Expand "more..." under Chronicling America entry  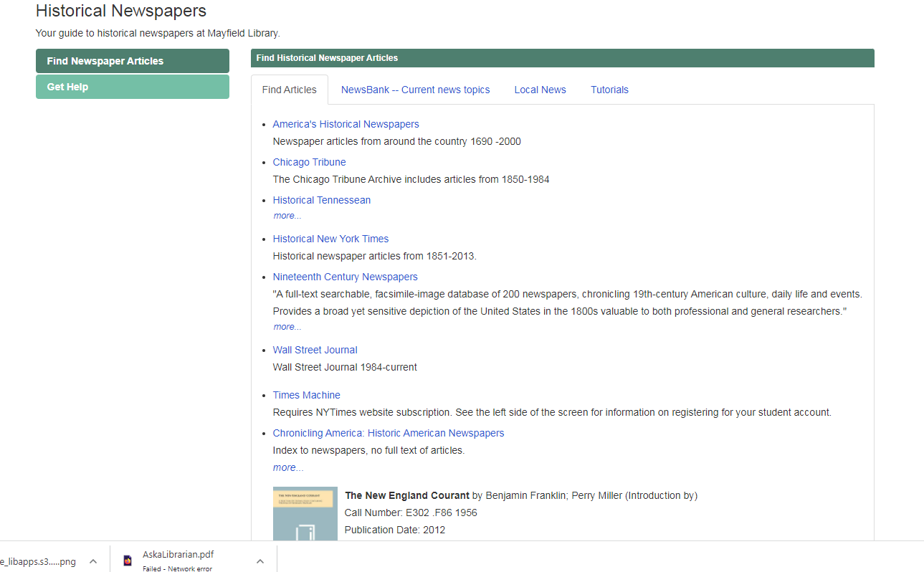(x=288, y=467)
